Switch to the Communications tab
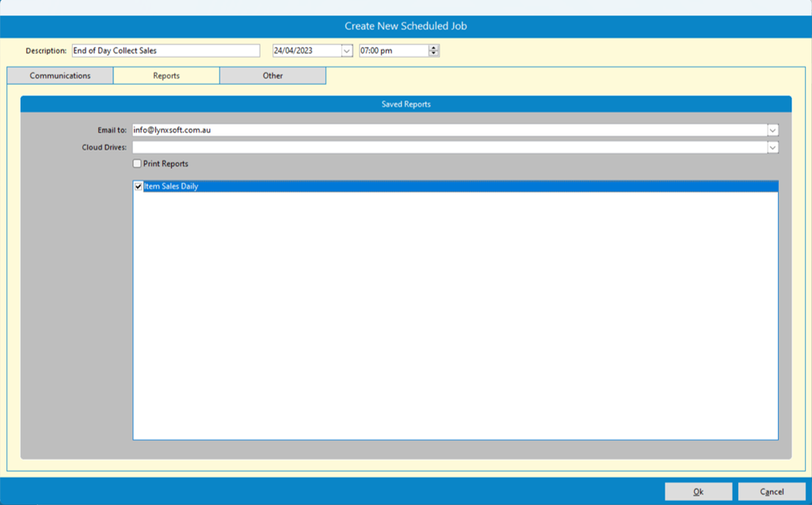Viewport: 812px width, 505px height. [60, 76]
